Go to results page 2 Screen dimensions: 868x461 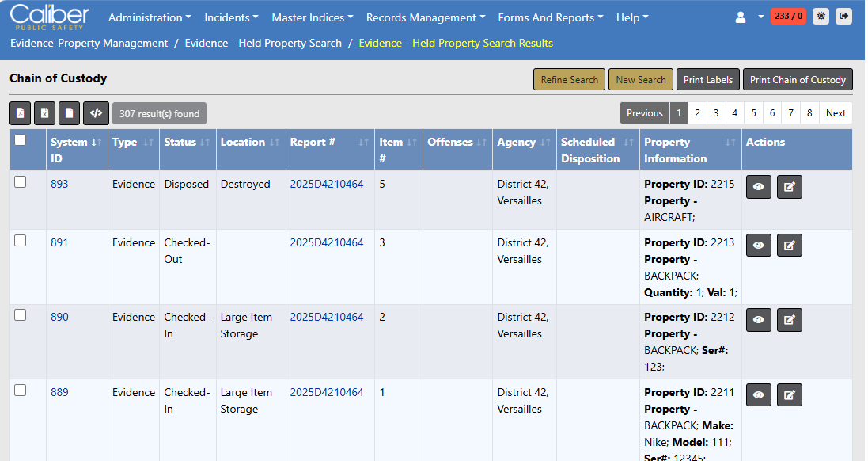coord(697,113)
